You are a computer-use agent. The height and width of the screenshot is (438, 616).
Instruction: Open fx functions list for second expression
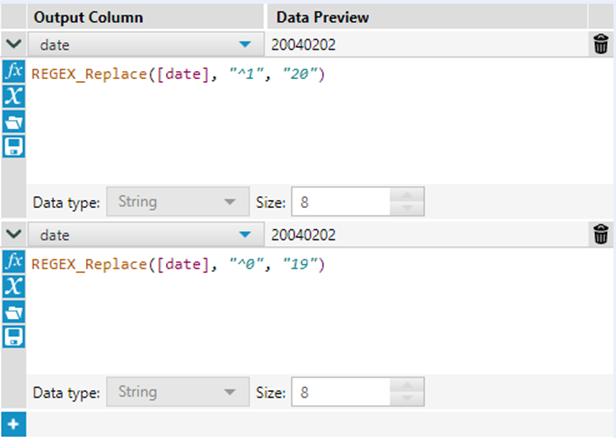tap(14, 262)
